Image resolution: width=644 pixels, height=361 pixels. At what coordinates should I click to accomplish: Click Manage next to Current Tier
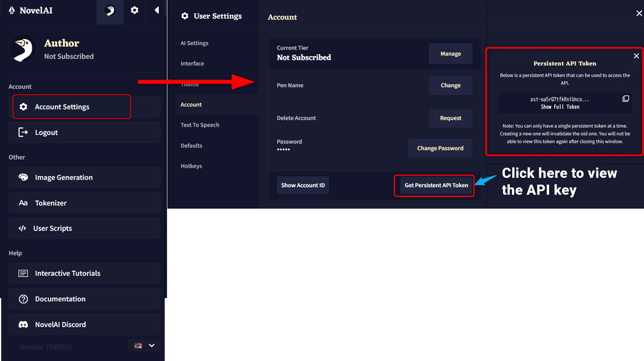click(450, 54)
